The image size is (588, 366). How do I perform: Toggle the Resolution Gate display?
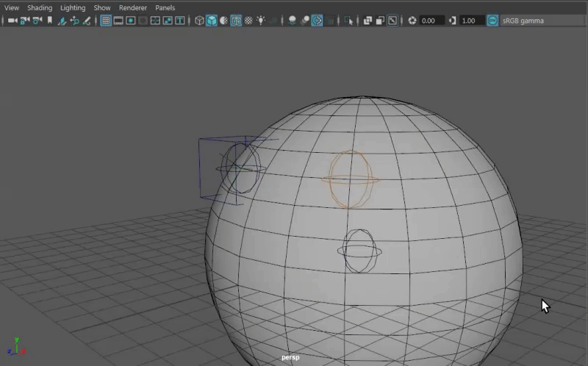click(131, 21)
